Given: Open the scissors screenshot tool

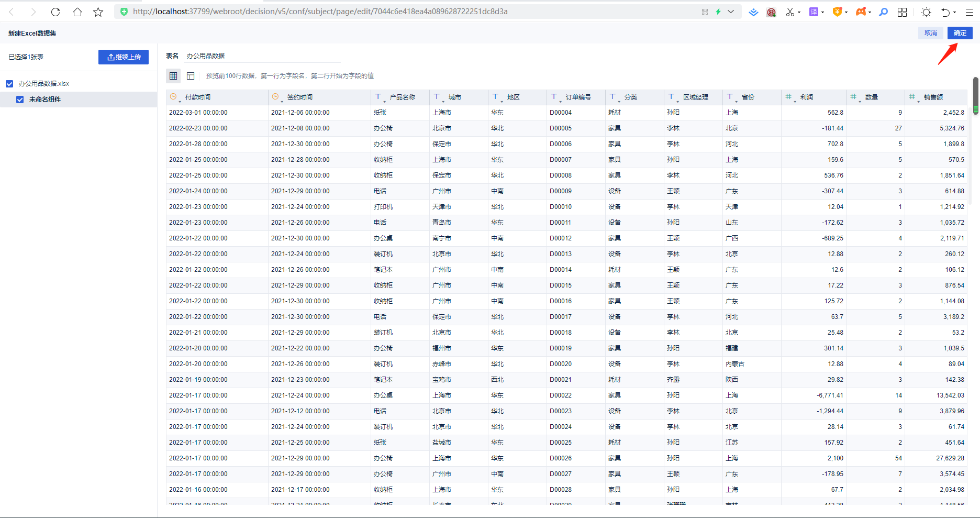Looking at the screenshot, I should point(790,12).
